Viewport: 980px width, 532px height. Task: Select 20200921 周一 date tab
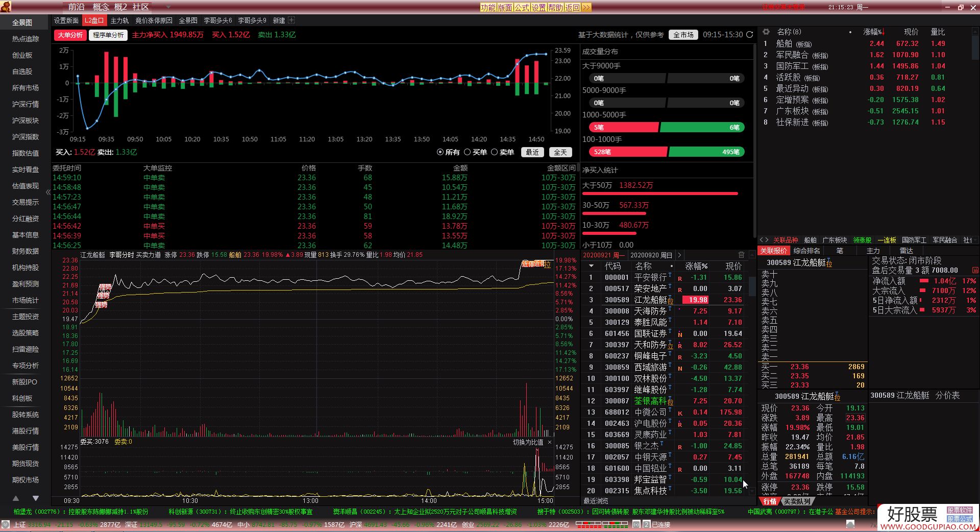click(x=604, y=255)
